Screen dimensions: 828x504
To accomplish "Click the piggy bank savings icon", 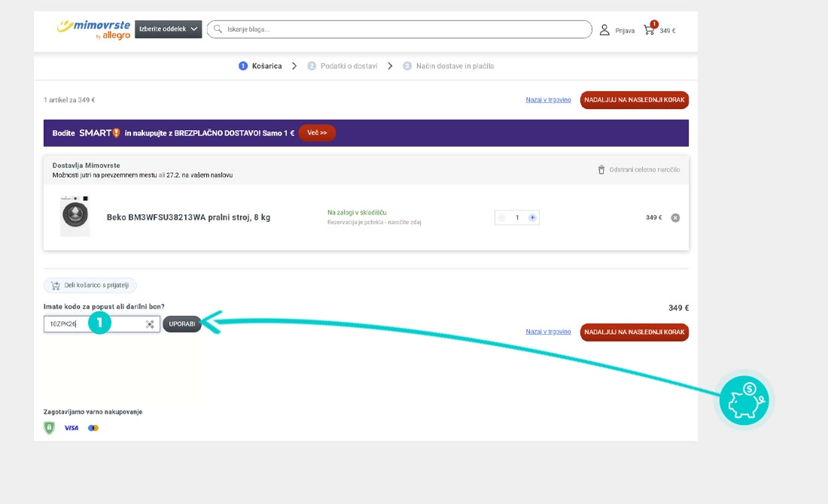I will pos(743,399).
